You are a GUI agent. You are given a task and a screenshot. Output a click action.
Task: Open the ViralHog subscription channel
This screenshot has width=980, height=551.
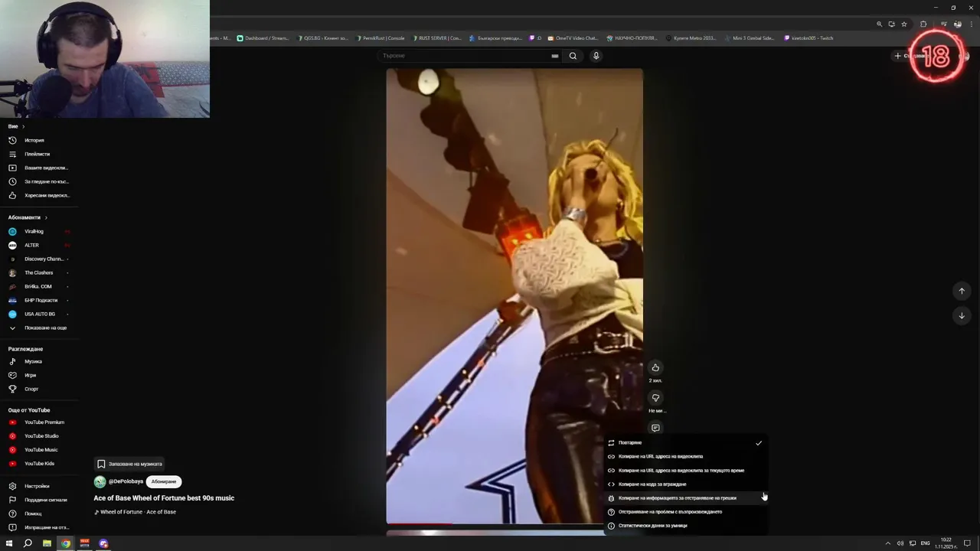coord(34,231)
